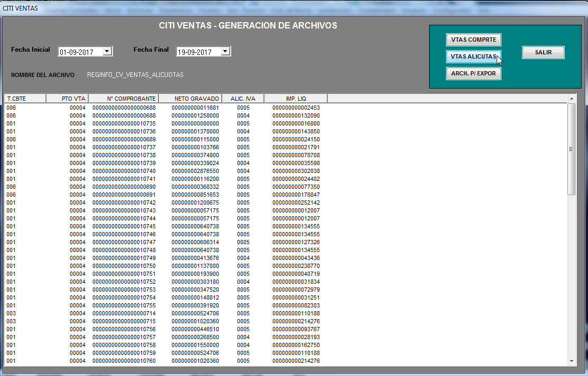
Task: Open the Fecha Inicial date dropdown arrow
Action: click(x=107, y=51)
